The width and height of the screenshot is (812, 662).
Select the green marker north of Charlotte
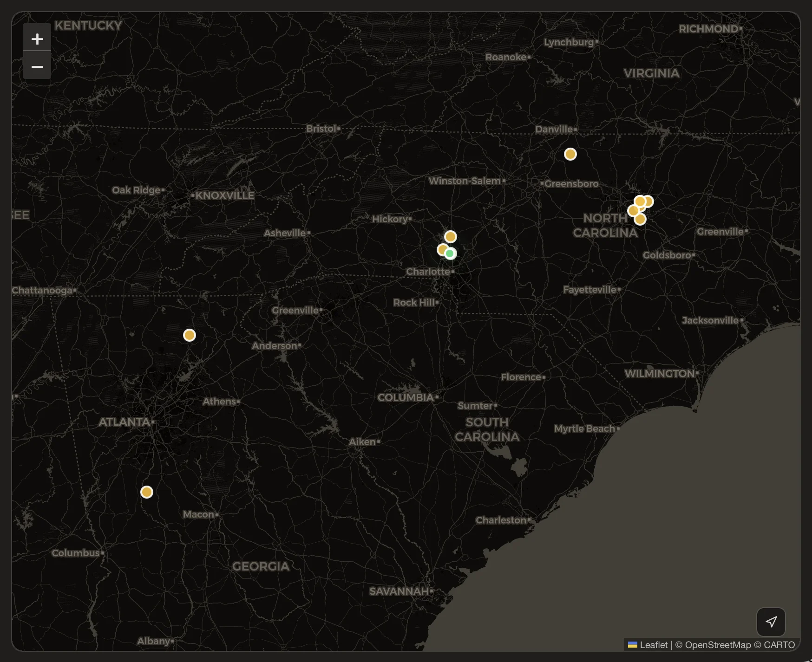point(450,253)
